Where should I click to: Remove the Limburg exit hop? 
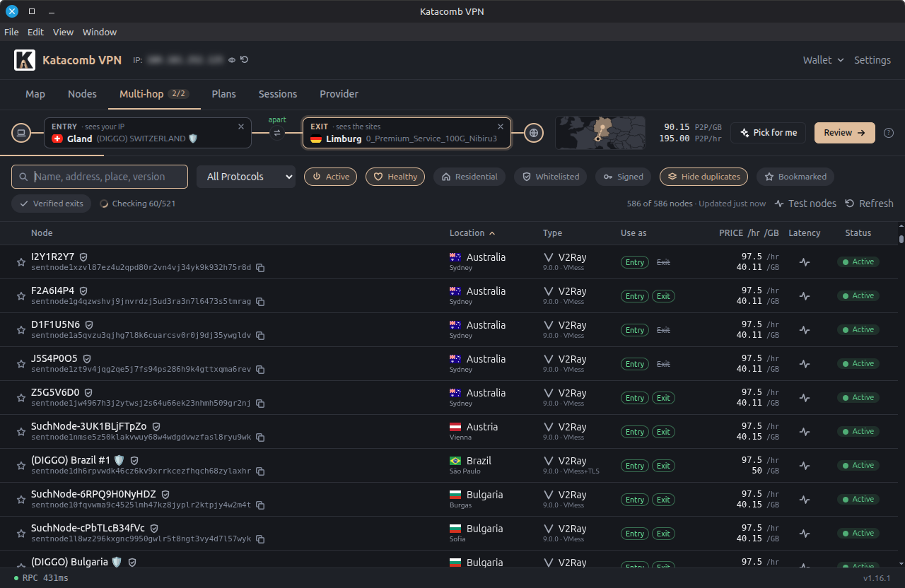(x=501, y=127)
